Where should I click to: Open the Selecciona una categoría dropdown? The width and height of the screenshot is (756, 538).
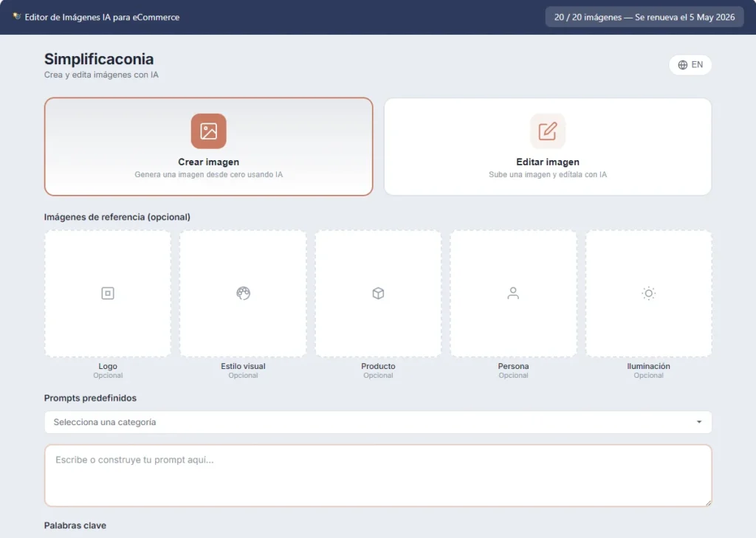coord(369,422)
